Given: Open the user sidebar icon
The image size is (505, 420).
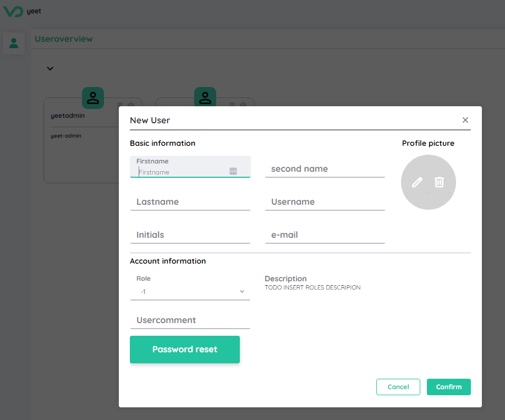Looking at the screenshot, I should click(14, 43).
